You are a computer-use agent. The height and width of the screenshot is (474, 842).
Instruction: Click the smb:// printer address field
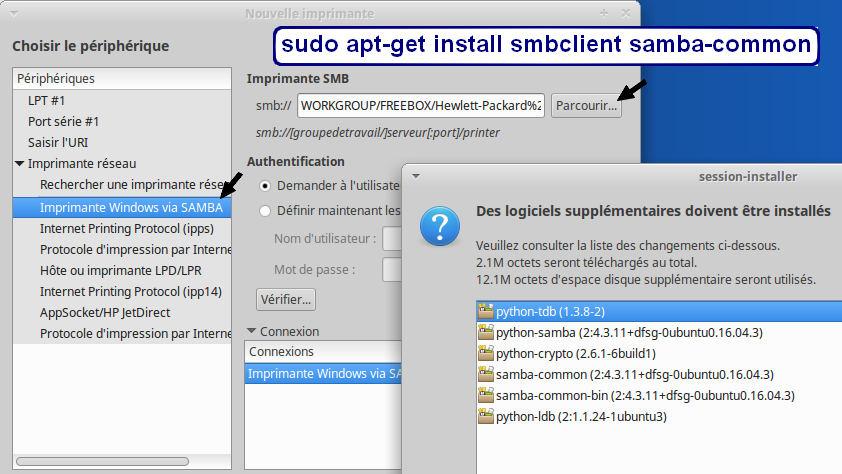point(420,105)
